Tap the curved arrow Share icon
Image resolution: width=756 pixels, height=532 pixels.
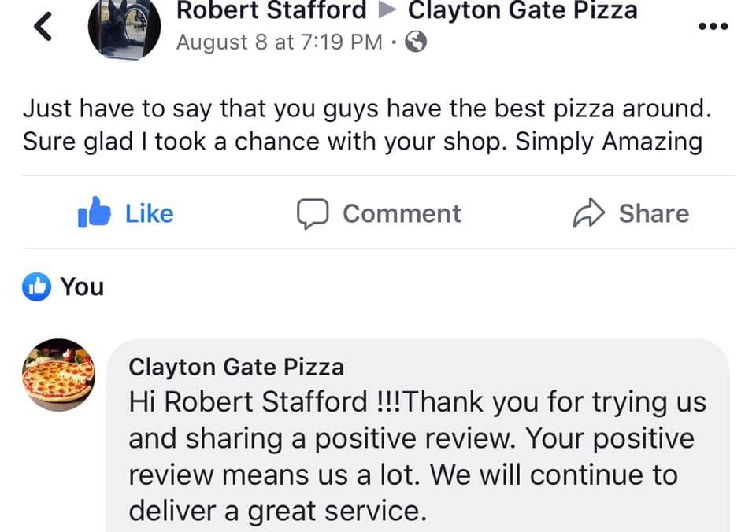[x=589, y=212]
